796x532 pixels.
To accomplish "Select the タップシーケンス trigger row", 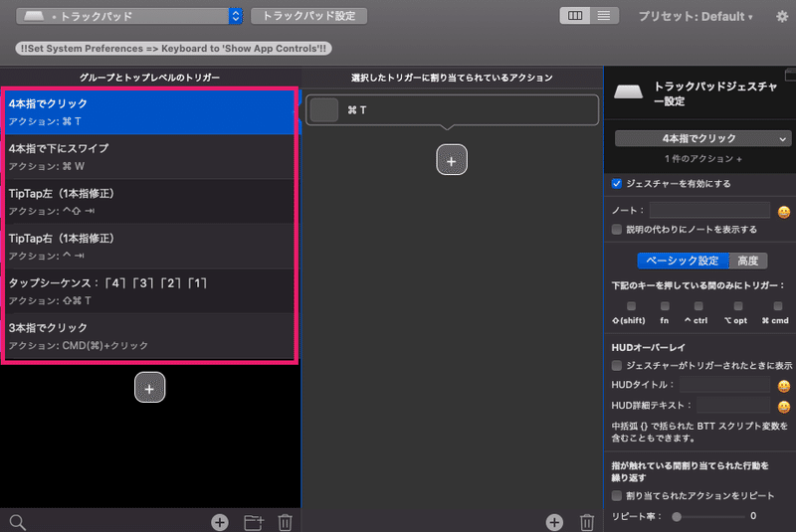I will 150,291.
